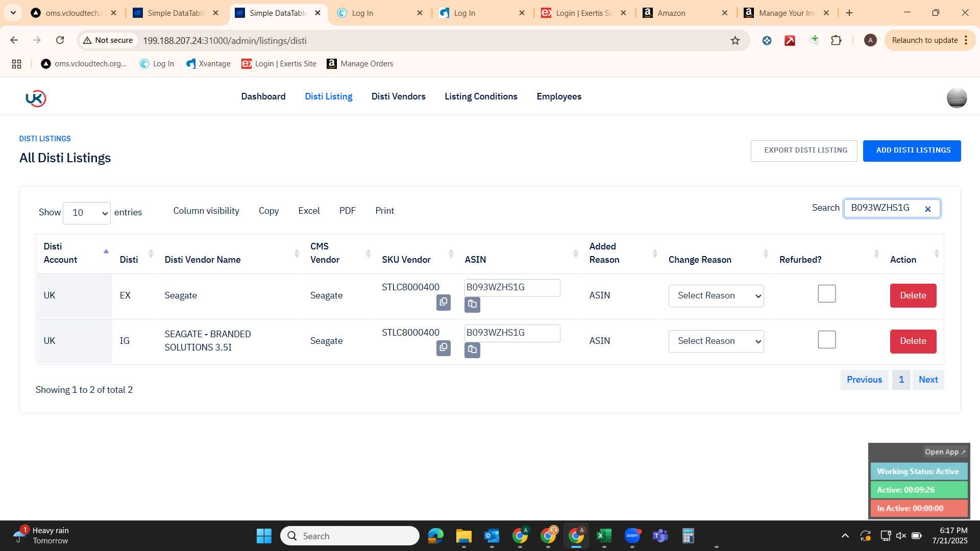Open Calculator from taskbar

click(688, 536)
